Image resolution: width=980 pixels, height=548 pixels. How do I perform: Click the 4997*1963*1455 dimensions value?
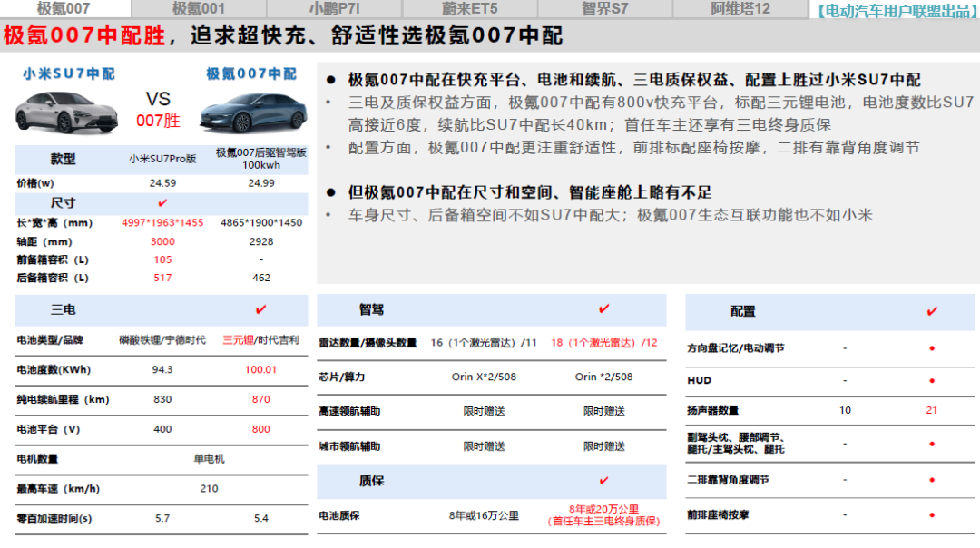162,222
